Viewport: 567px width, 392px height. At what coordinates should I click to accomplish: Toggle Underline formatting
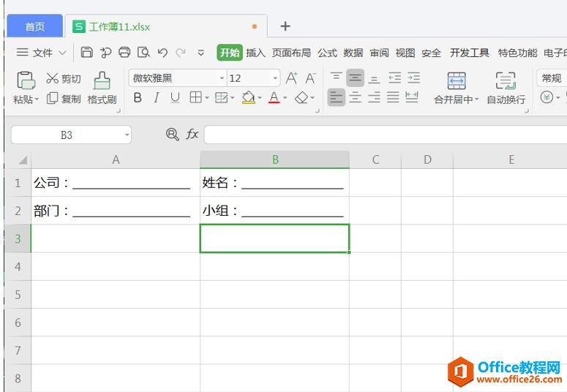[175, 97]
